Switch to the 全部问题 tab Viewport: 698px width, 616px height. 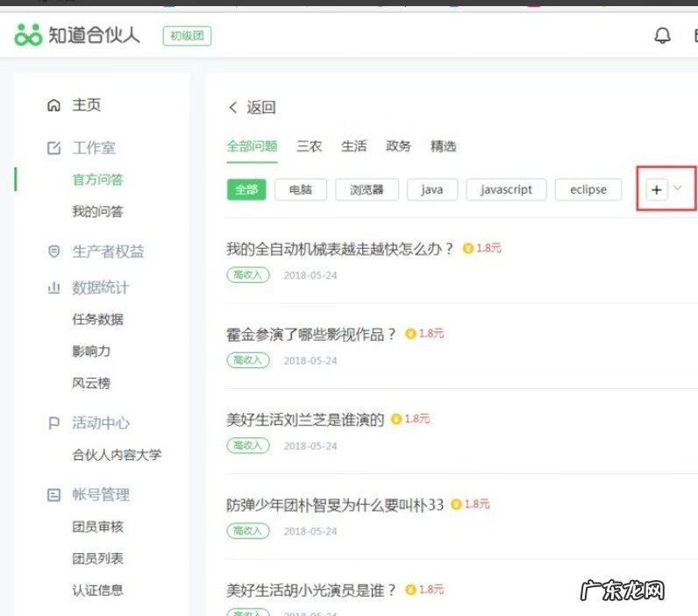tap(252, 146)
